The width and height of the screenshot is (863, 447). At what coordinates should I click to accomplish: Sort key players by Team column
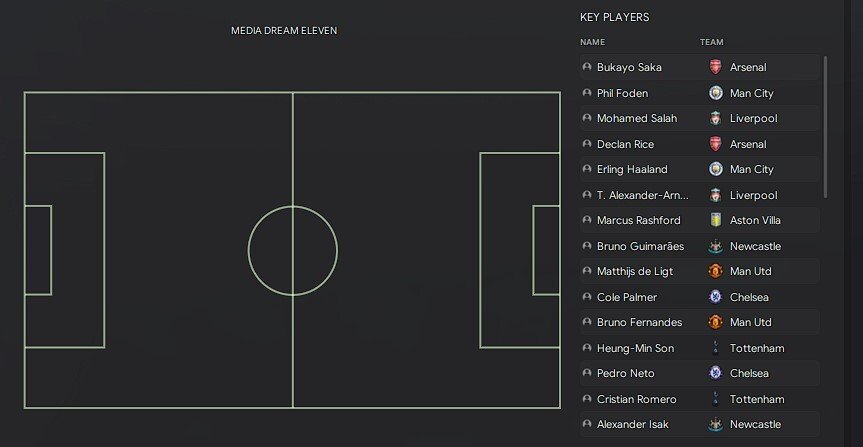pyautogui.click(x=712, y=42)
